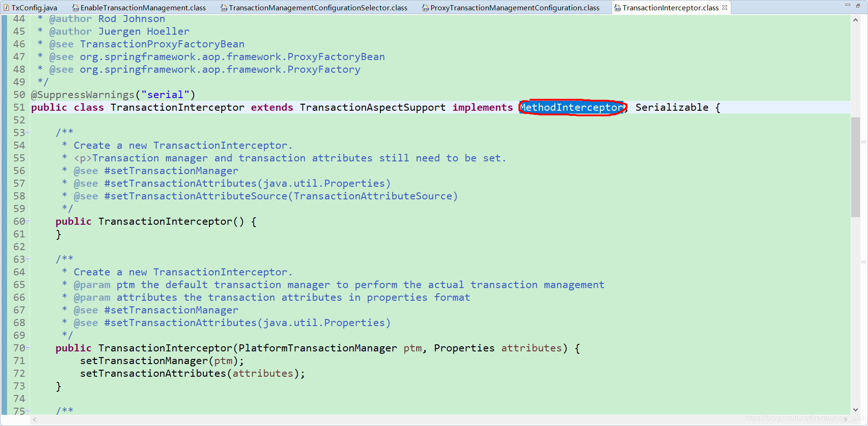Click ProxyTransactionManagementConfiguration.class file icon
The height and width of the screenshot is (426, 868).
tap(425, 8)
